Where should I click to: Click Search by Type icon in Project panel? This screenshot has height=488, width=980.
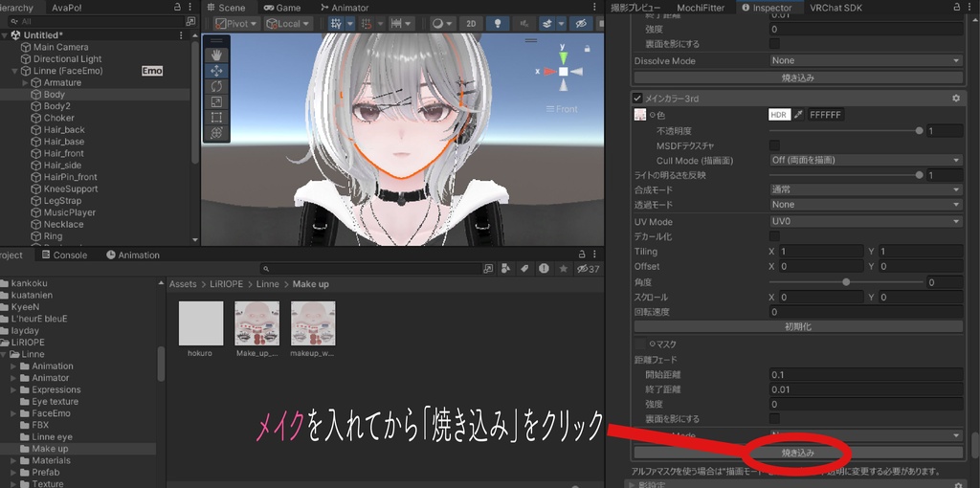pyautogui.click(x=505, y=269)
